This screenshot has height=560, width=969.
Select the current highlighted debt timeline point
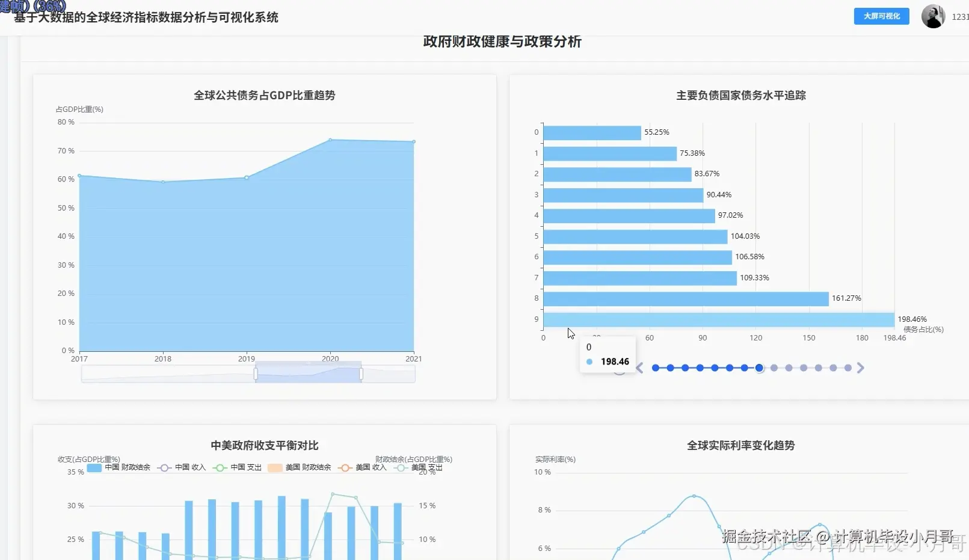click(759, 368)
